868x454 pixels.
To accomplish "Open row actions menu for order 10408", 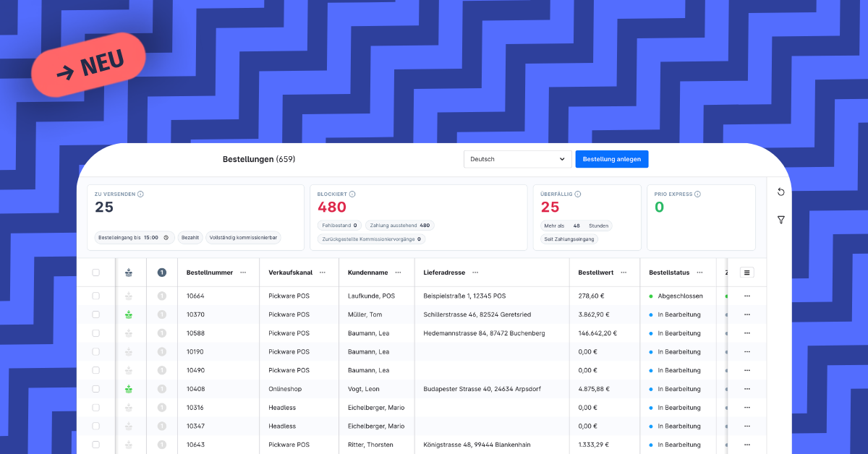I will click(747, 389).
